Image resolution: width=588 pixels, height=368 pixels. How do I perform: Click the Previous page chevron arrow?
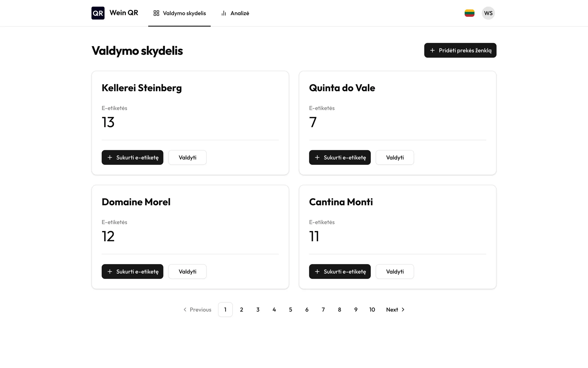[185, 309]
